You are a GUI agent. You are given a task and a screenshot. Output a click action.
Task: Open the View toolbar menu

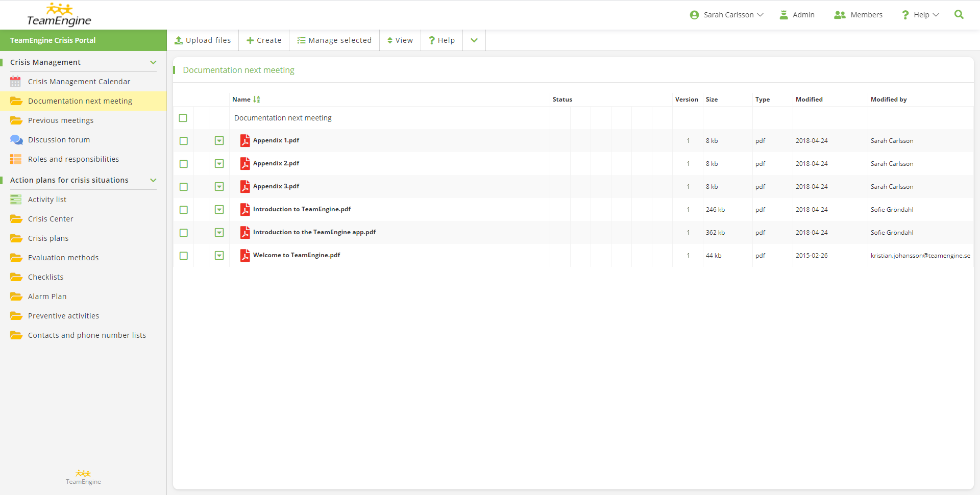tap(400, 40)
